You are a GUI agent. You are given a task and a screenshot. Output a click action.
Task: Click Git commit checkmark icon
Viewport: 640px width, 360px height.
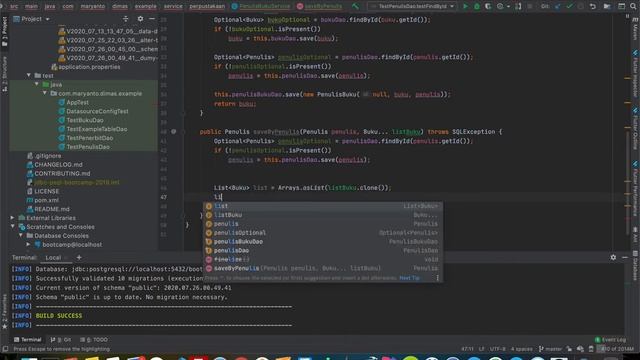click(569, 6)
